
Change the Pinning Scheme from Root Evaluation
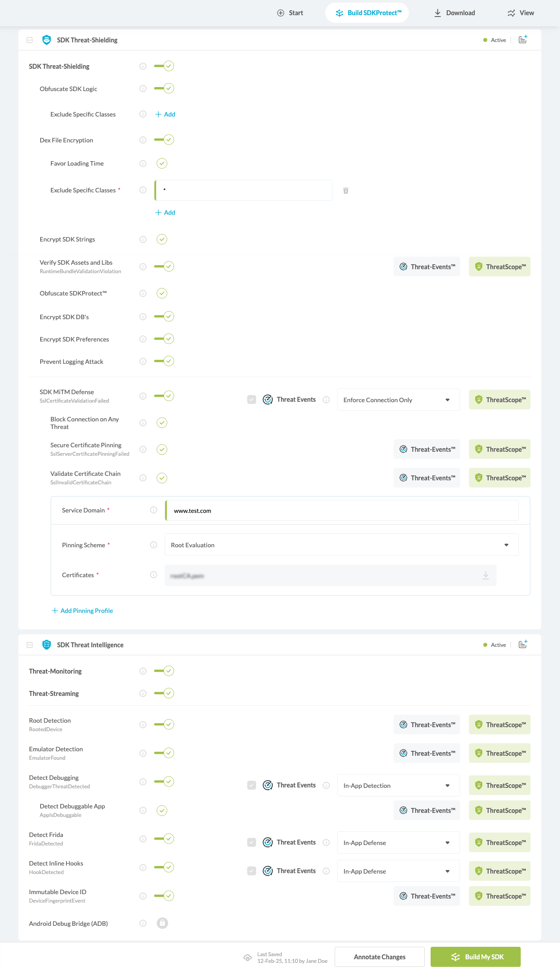coord(341,545)
